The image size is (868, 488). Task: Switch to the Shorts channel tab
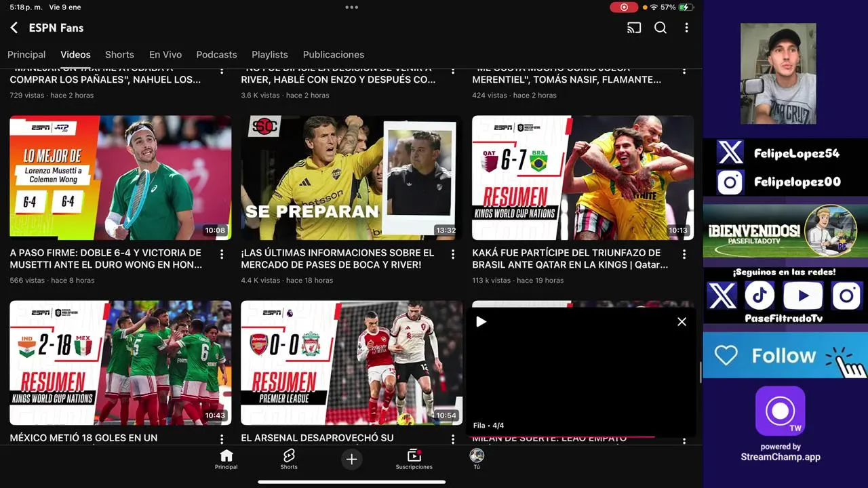(119, 54)
